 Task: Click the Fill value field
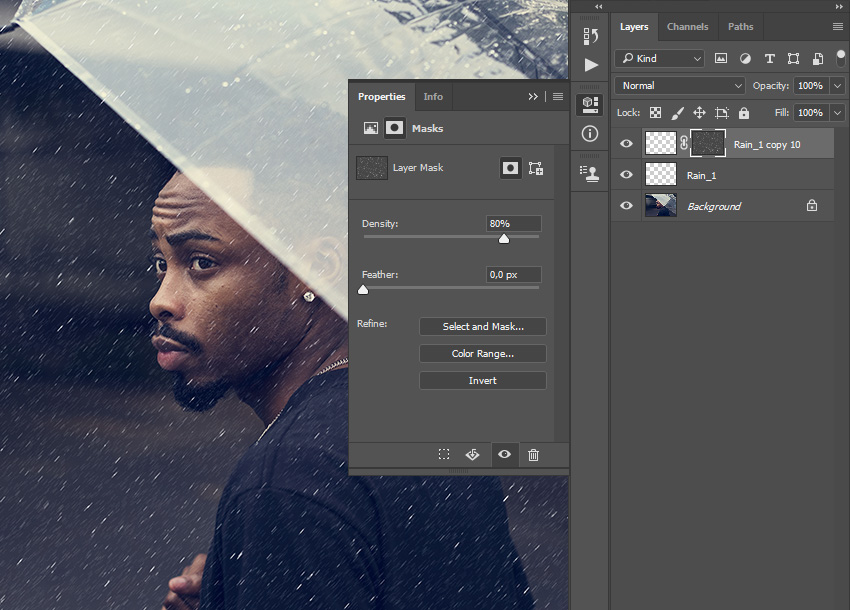(811, 113)
